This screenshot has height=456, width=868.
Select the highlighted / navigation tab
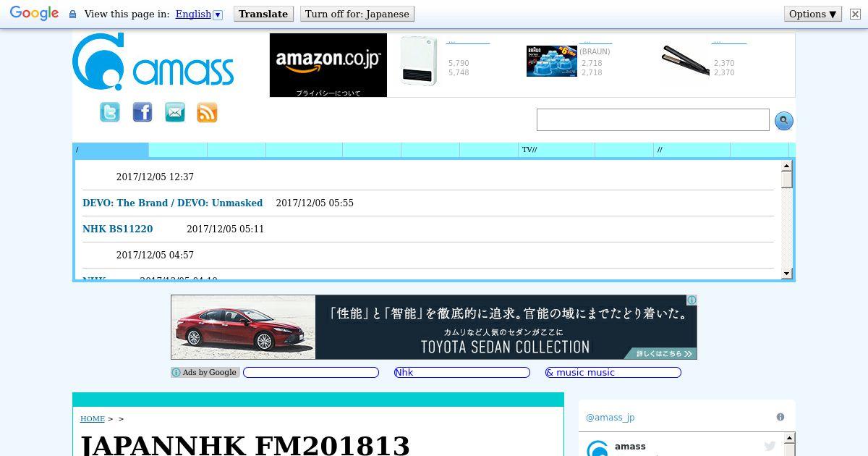click(x=111, y=150)
